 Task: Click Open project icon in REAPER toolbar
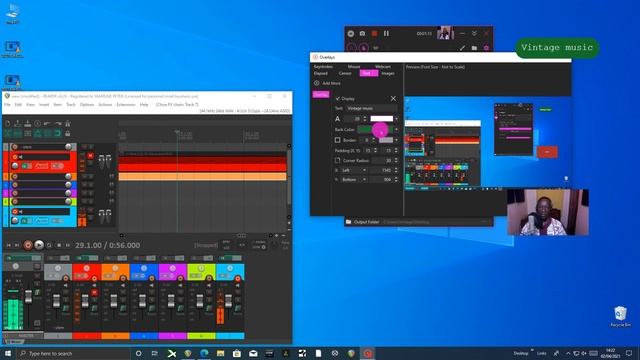(18, 123)
